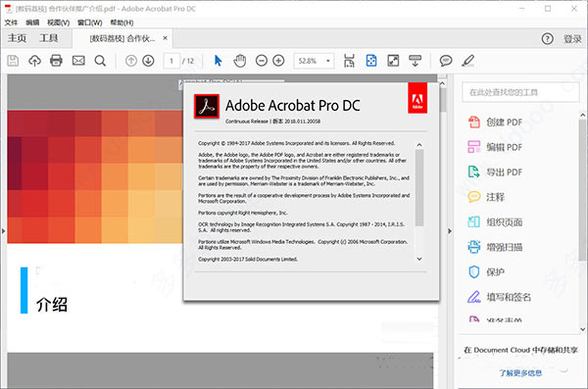Open the 保护 tool

pyautogui.click(x=486, y=272)
